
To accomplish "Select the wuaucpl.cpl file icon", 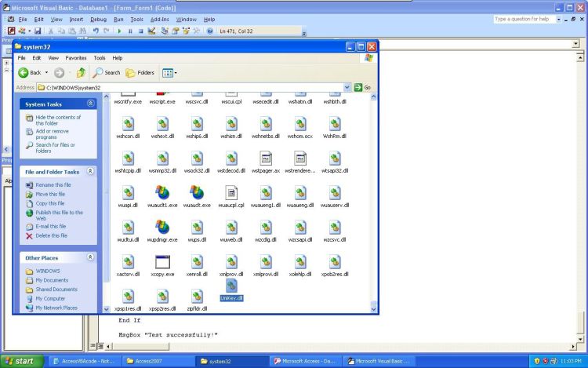I will click(231, 193).
